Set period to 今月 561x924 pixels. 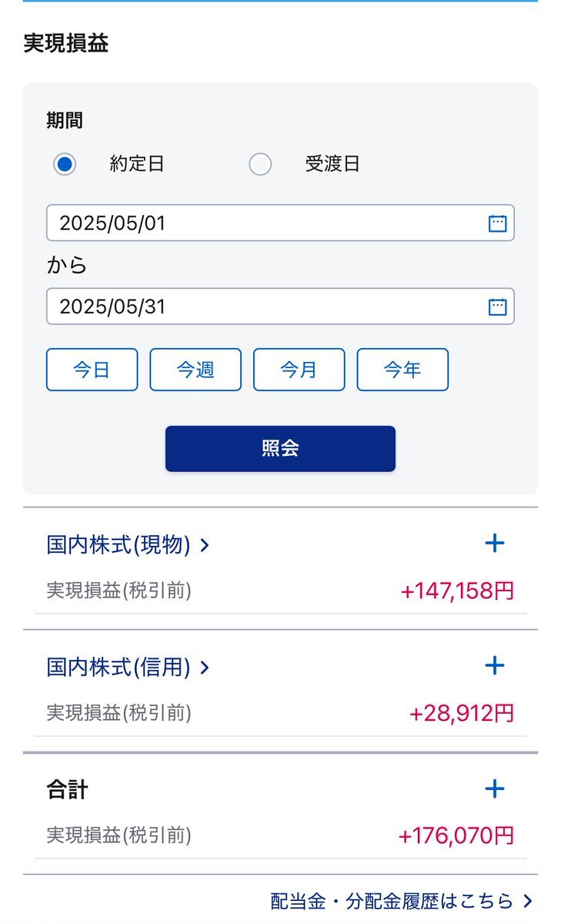pos(299,370)
